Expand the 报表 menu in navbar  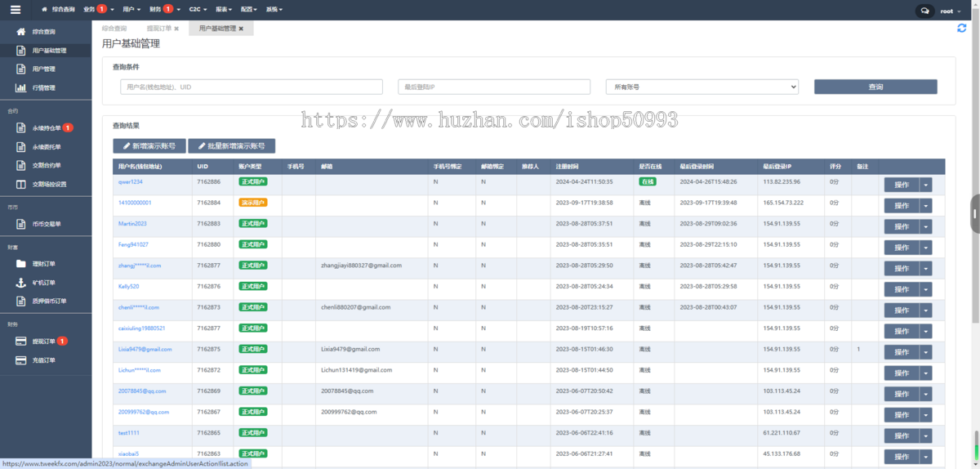[225, 10]
